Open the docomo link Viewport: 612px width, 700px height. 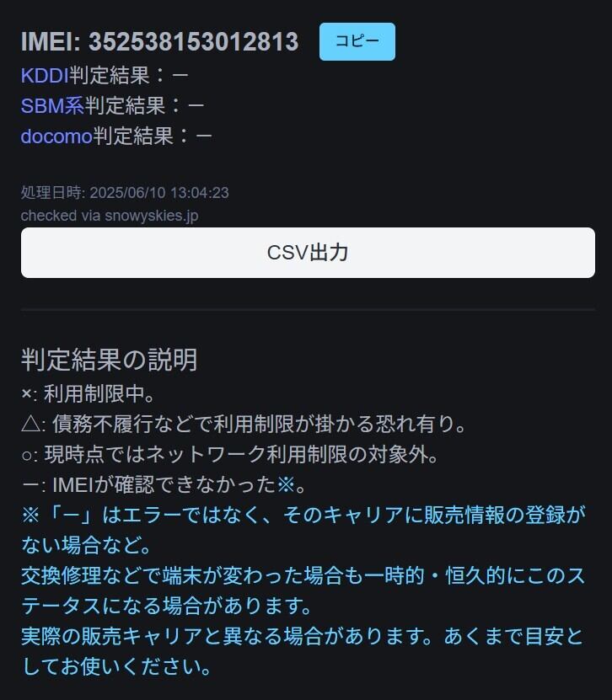coord(56,136)
